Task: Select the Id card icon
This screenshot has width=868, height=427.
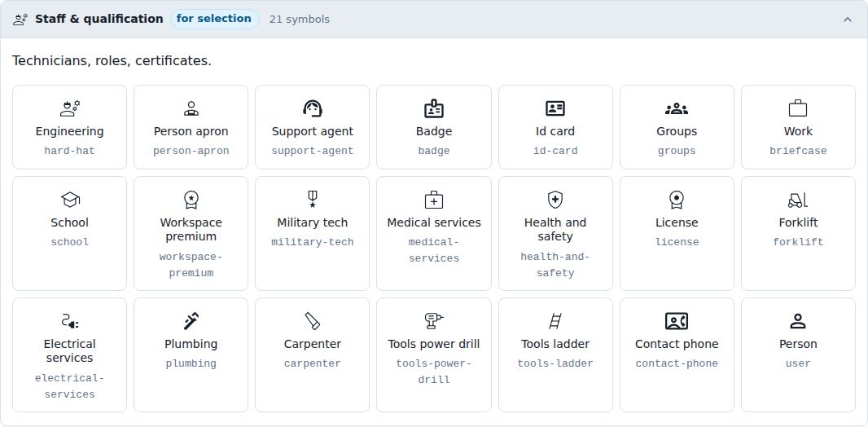Action: click(x=555, y=108)
